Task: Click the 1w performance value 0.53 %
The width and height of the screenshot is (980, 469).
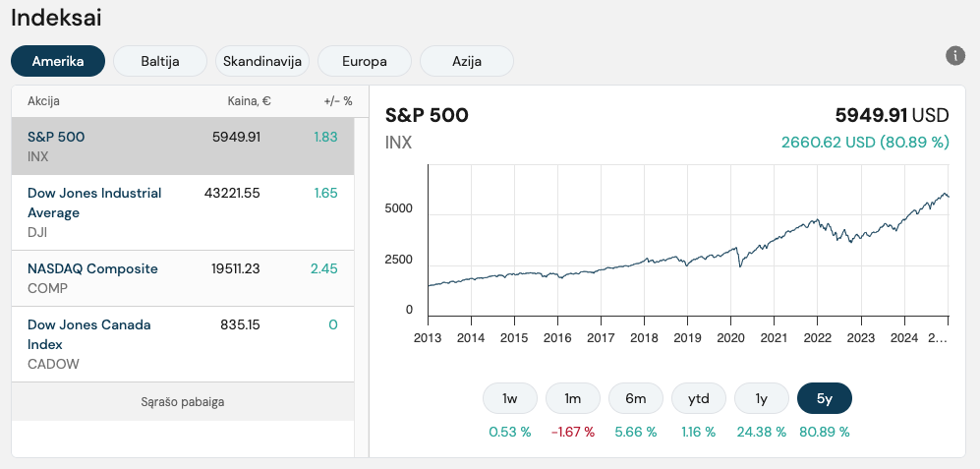Action: pyautogui.click(x=510, y=432)
